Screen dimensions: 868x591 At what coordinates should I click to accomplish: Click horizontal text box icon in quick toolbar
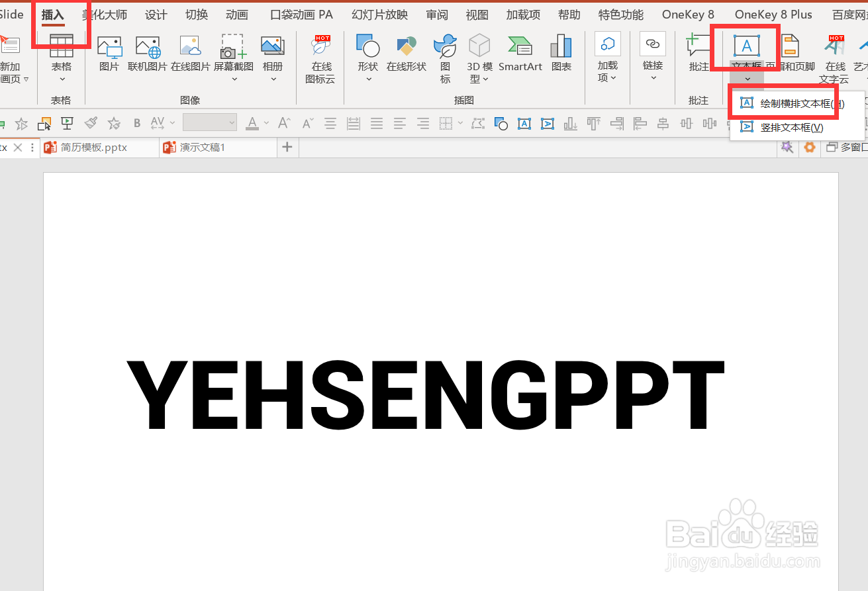point(524,123)
